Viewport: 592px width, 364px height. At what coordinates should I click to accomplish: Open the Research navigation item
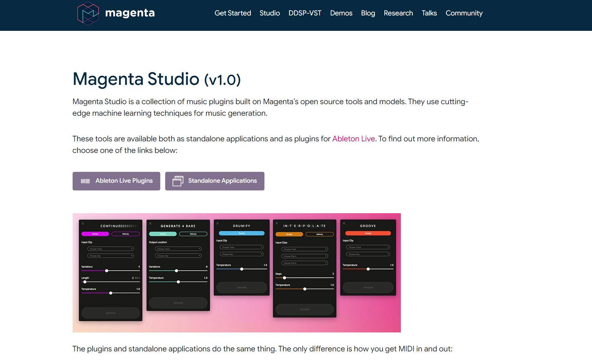pos(398,13)
